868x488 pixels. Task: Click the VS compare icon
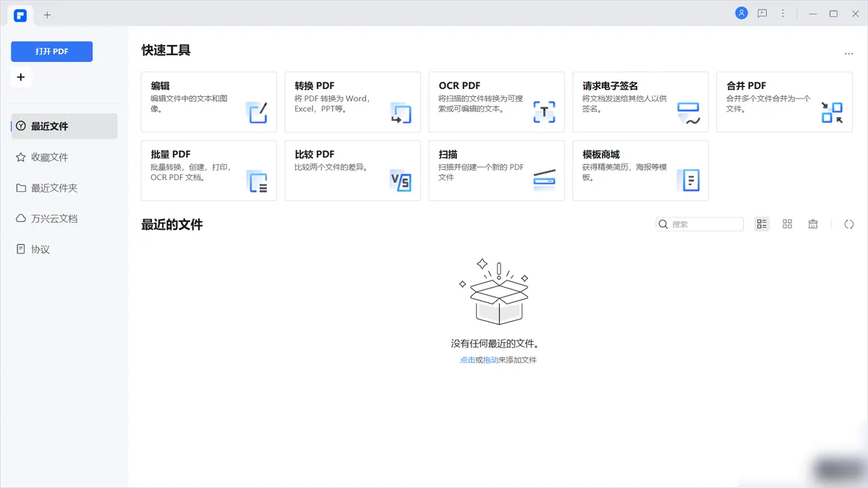click(x=401, y=181)
